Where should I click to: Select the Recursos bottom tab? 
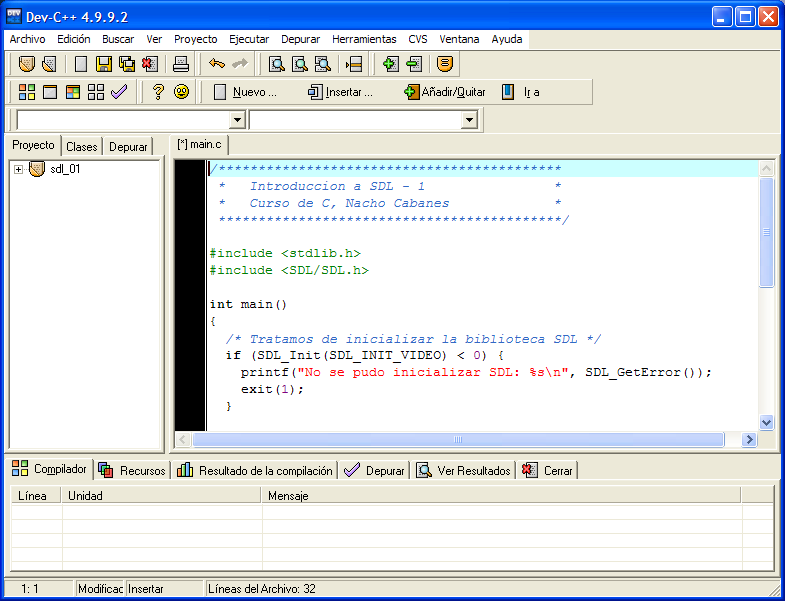pos(132,471)
